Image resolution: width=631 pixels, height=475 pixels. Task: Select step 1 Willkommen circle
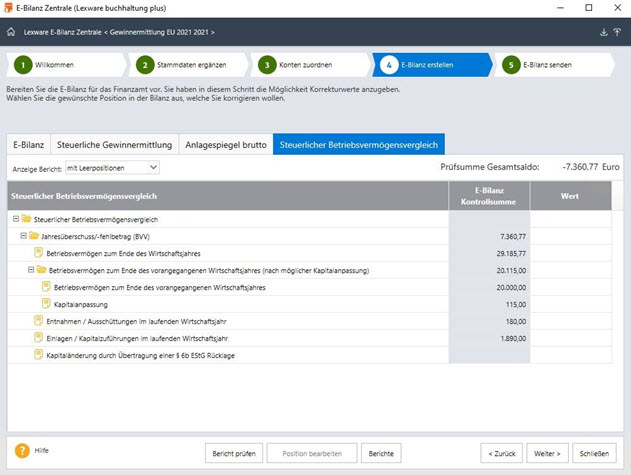(23, 65)
